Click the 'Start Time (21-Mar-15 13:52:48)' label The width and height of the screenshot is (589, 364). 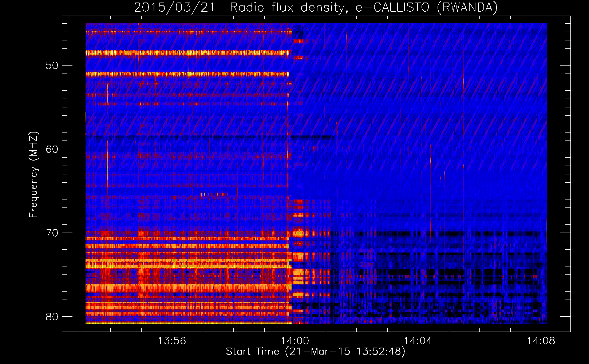[x=316, y=352]
